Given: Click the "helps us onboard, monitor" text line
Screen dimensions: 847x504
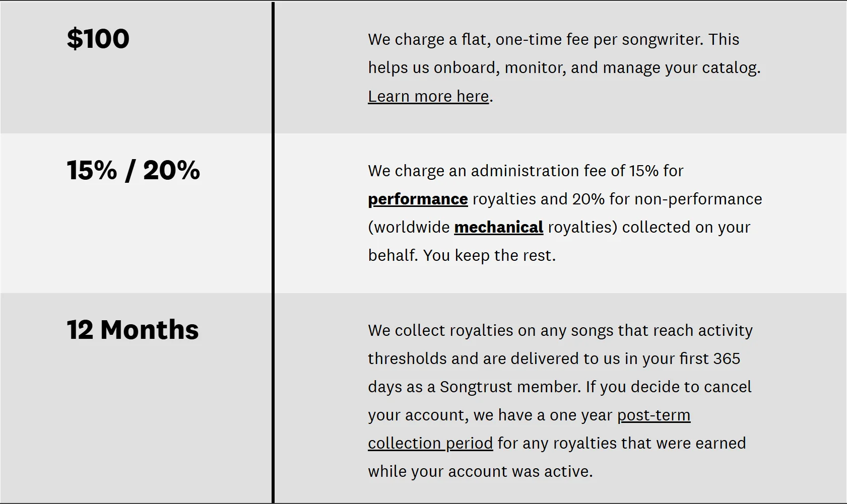Looking at the screenshot, I should click(564, 67).
